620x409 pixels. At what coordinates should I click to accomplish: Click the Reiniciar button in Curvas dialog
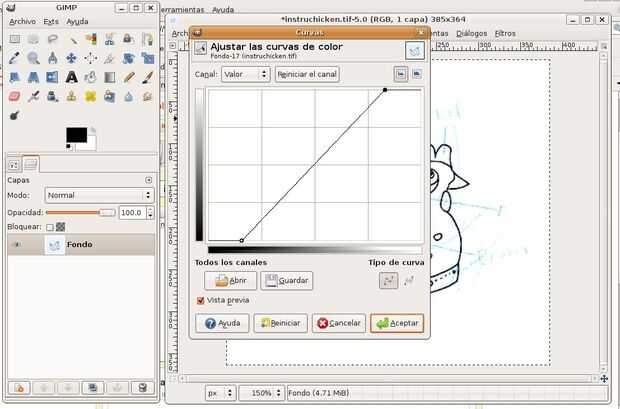(x=280, y=323)
